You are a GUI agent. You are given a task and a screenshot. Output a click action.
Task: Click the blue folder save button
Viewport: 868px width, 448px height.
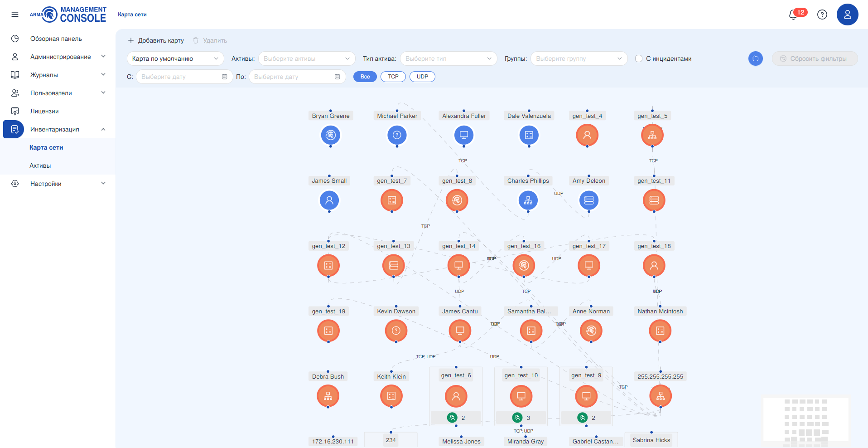click(755, 58)
